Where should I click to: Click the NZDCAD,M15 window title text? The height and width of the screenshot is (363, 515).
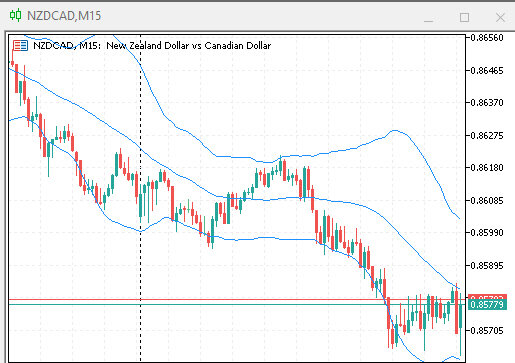pos(64,16)
